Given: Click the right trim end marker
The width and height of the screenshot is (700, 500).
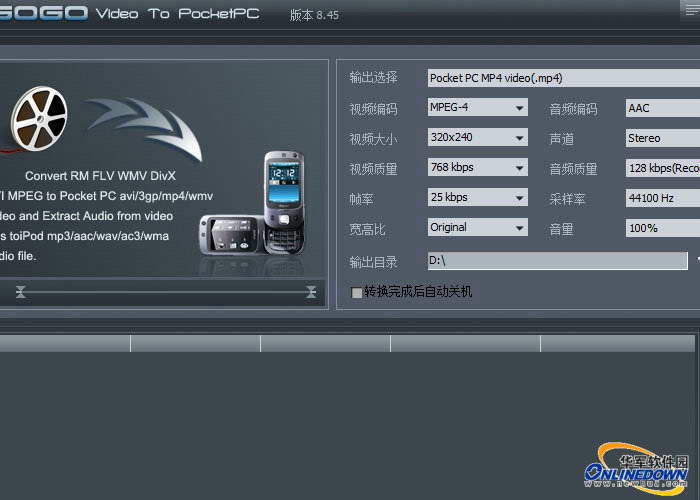Looking at the screenshot, I should tap(311, 292).
